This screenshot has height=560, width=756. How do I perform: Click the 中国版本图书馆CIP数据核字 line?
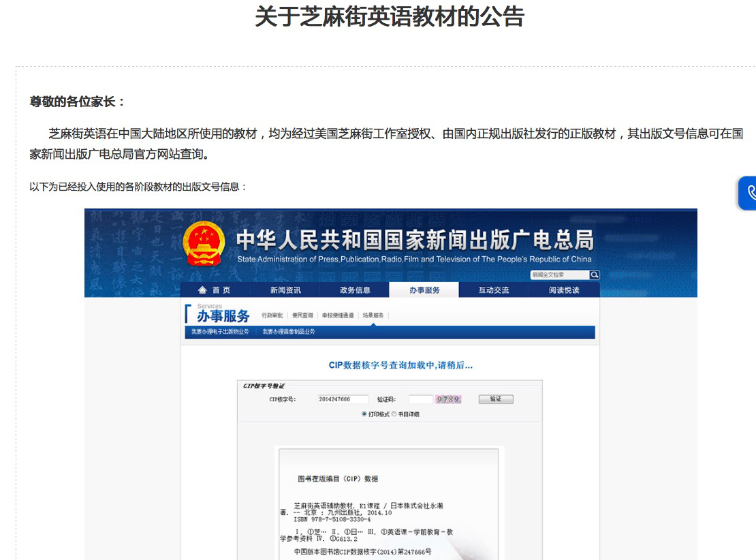click(x=362, y=552)
